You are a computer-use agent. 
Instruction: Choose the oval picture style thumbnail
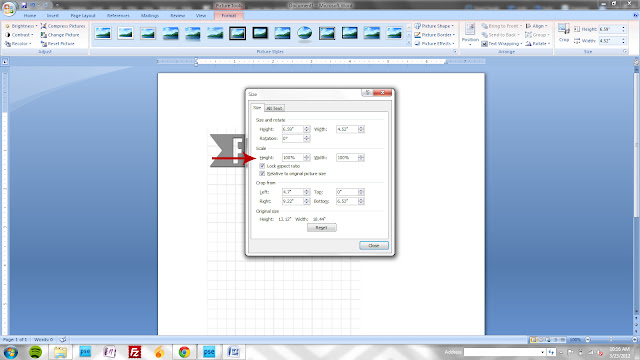pos(304,33)
